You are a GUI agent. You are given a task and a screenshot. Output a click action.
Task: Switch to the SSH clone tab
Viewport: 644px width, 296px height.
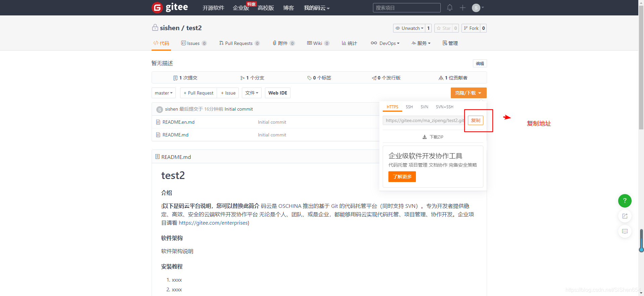click(409, 107)
